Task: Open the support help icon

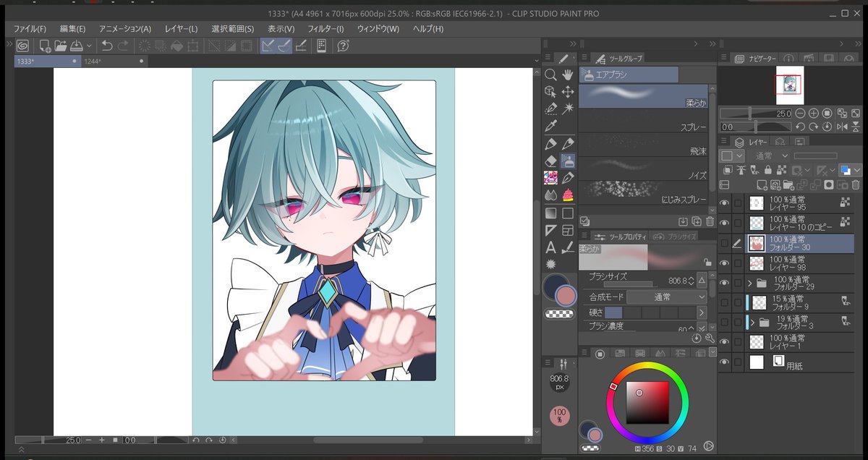Action: click(x=344, y=46)
